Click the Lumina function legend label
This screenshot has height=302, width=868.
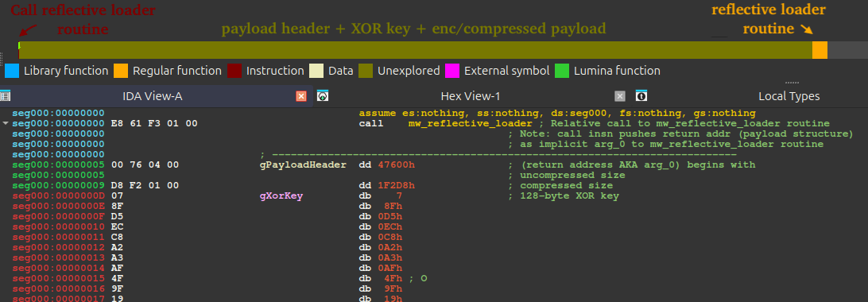[x=618, y=71]
